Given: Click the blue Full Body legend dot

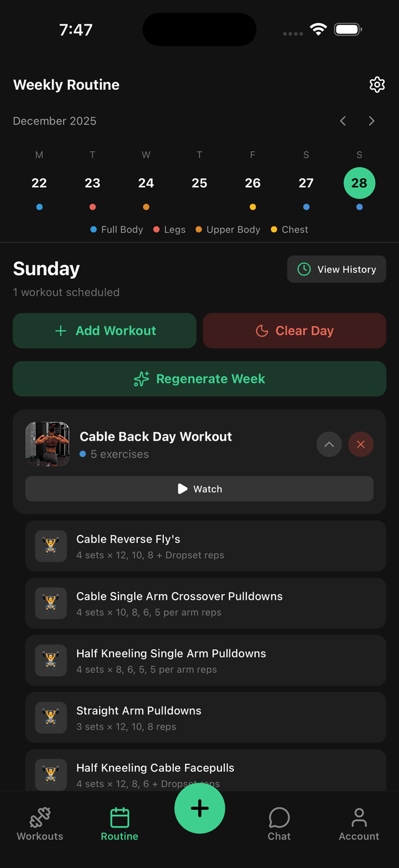Looking at the screenshot, I should click(x=93, y=229).
